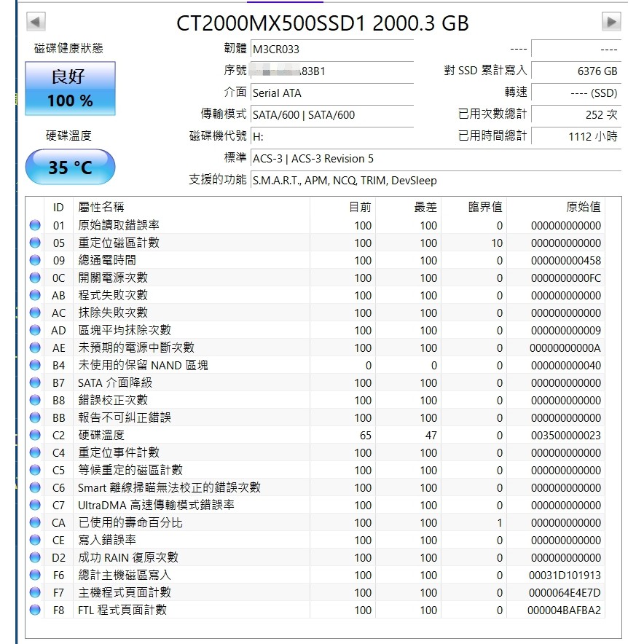Image resolution: width=644 pixels, height=644 pixels.
Task: Click the blue status orb for ID 01
Action: [35, 225]
